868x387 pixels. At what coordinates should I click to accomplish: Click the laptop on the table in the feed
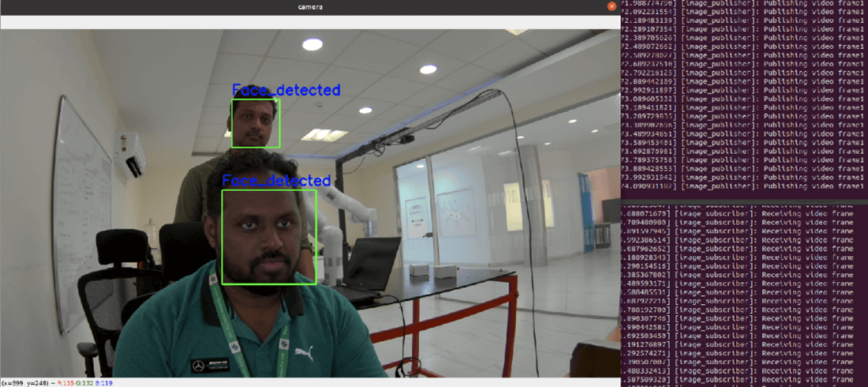[371, 269]
